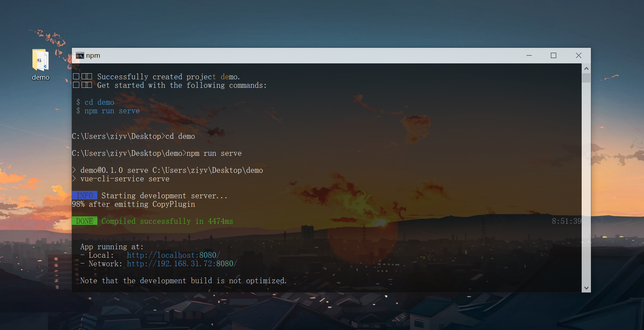Click the scrollbar up arrow in terminal
The image size is (644, 330).
point(586,68)
